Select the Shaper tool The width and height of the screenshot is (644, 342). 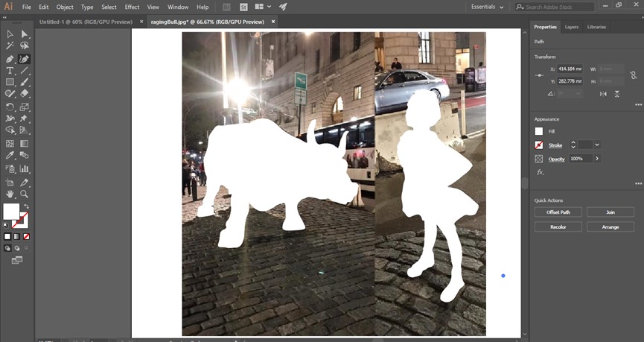click(10, 94)
